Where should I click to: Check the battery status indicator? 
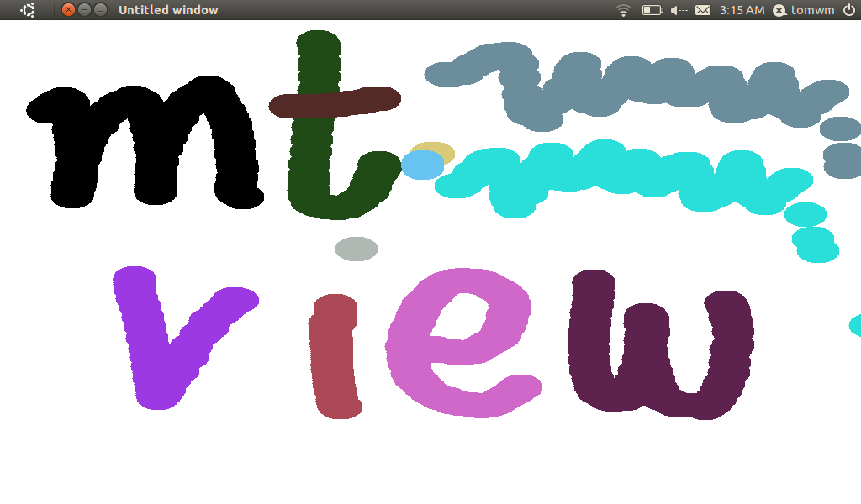(652, 10)
